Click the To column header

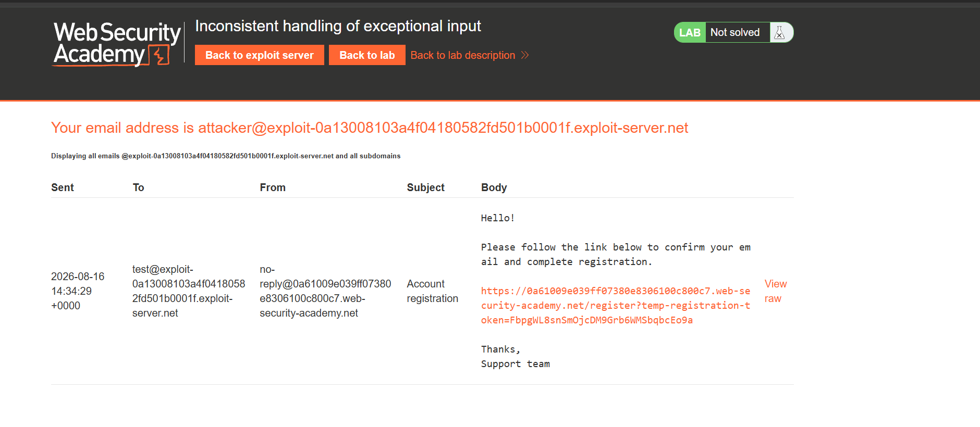[138, 187]
